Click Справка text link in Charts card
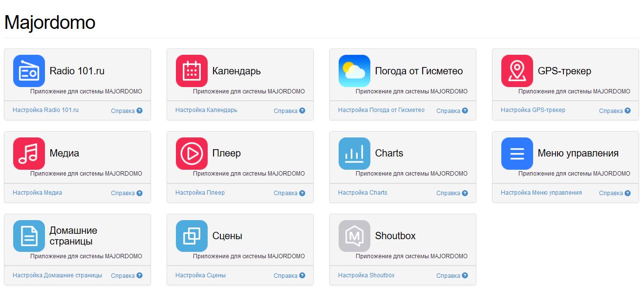644x292 pixels. point(448,193)
